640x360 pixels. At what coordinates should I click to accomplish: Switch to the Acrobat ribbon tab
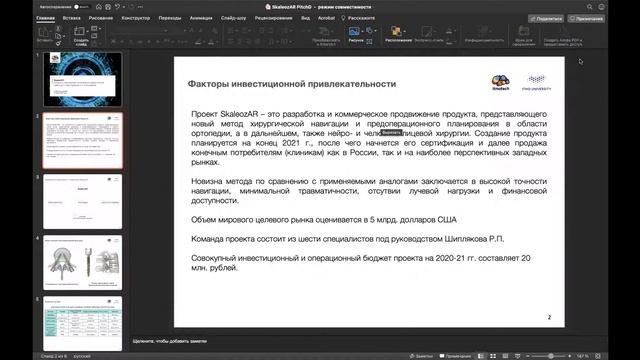[x=326, y=18]
